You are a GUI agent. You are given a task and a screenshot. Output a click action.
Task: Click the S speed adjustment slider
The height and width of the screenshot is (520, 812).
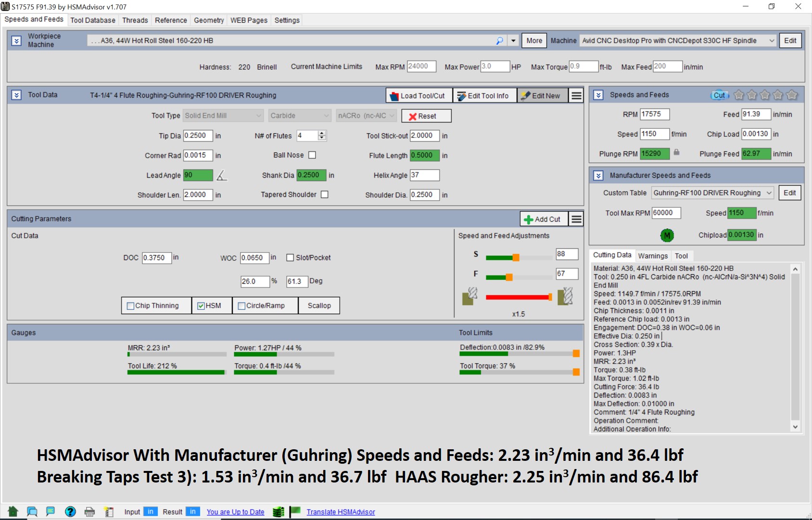click(x=516, y=257)
